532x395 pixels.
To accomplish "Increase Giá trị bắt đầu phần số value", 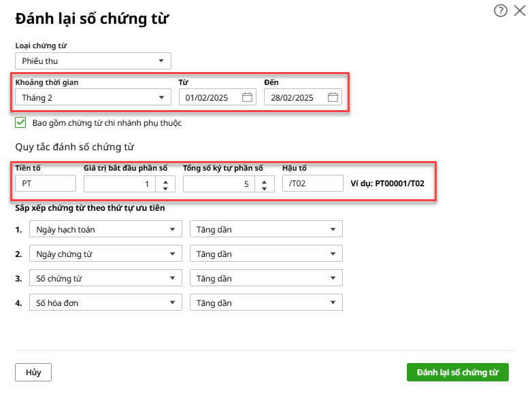I will pos(165,179).
